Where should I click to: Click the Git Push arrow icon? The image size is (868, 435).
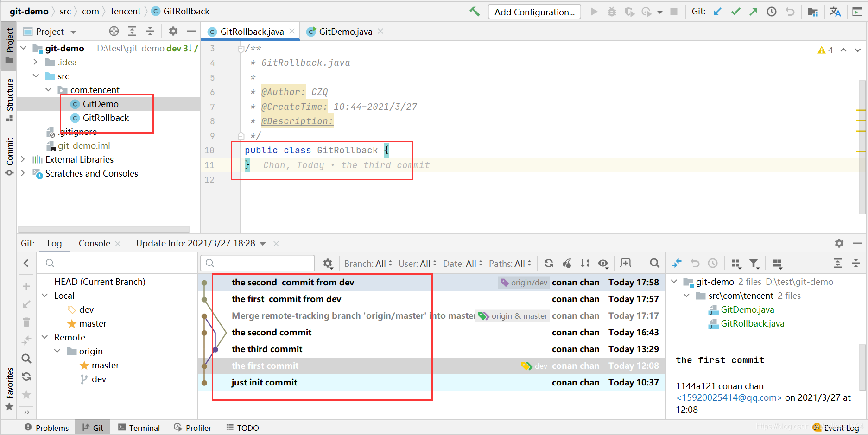pos(754,12)
